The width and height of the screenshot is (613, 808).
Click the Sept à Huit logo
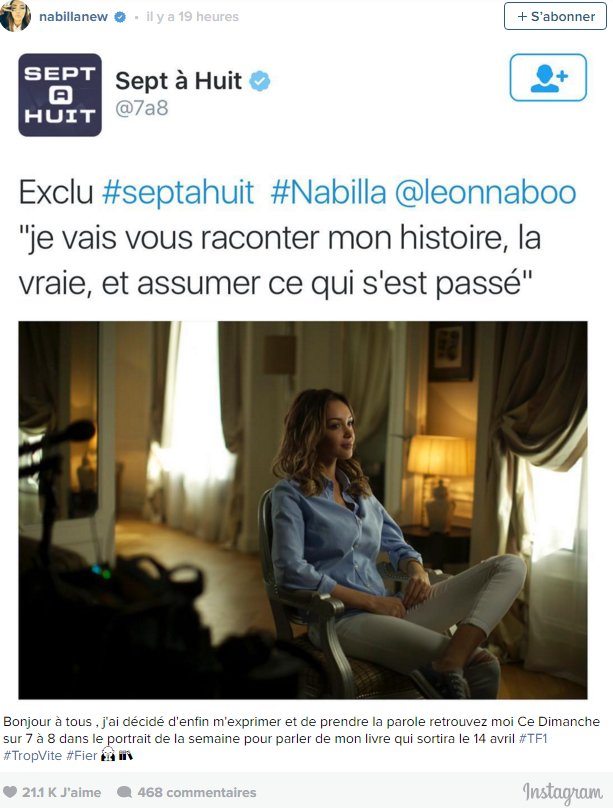pyautogui.click(x=60, y=95)
